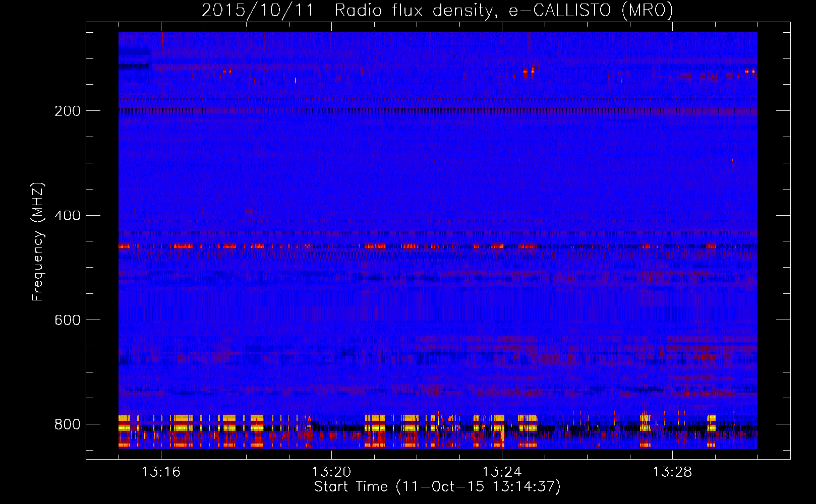Click the 'Start Time (11-Oct-15 13:14:37)' label
The width and height of the screenshot is (816, 504).
click(437, 487)
